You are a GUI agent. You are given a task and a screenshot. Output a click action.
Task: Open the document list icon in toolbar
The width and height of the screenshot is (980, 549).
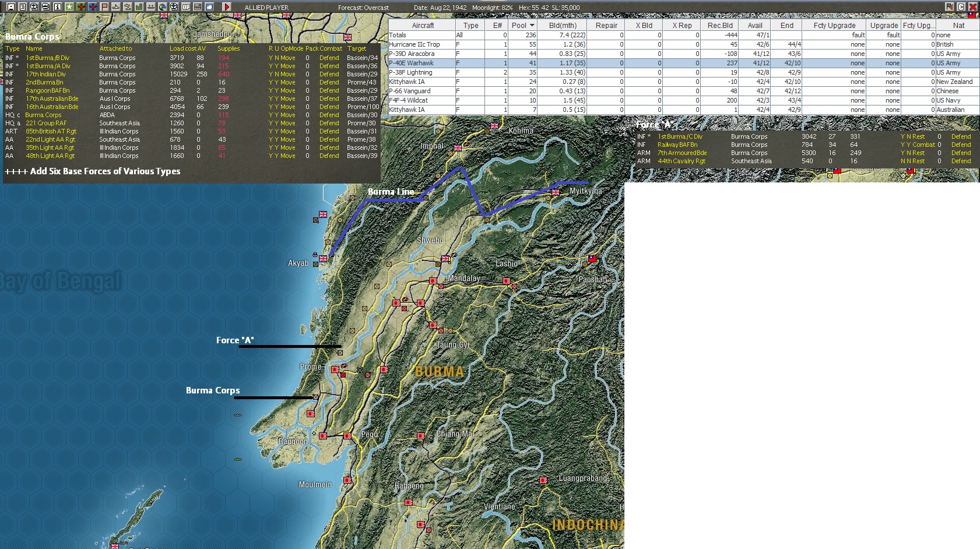click(x=22, y=7)
